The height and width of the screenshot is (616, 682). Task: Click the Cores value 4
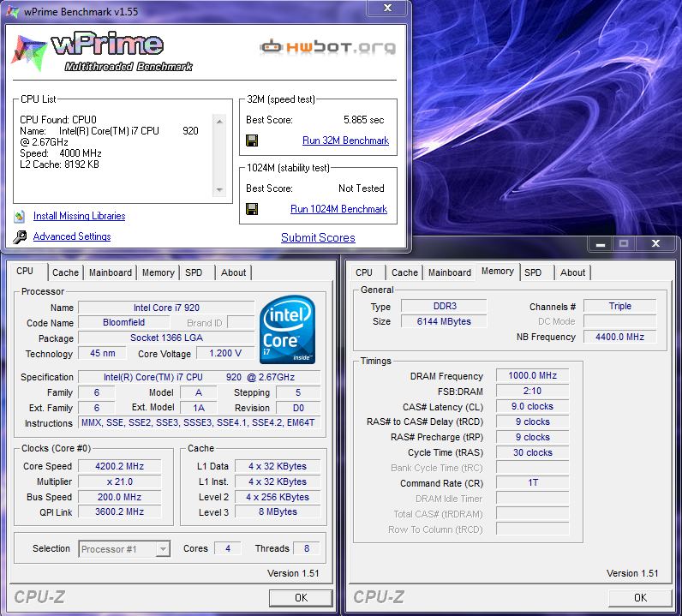point(228,548)
